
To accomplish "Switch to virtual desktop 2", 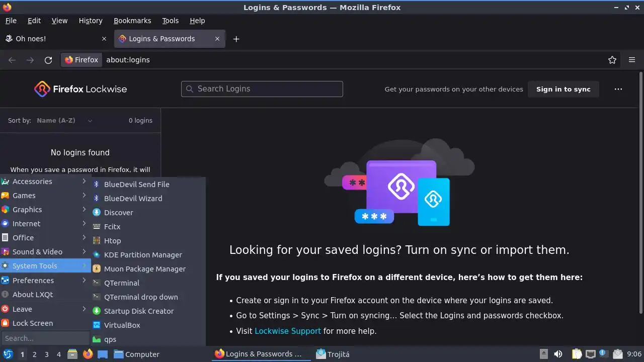I will 34,354.
